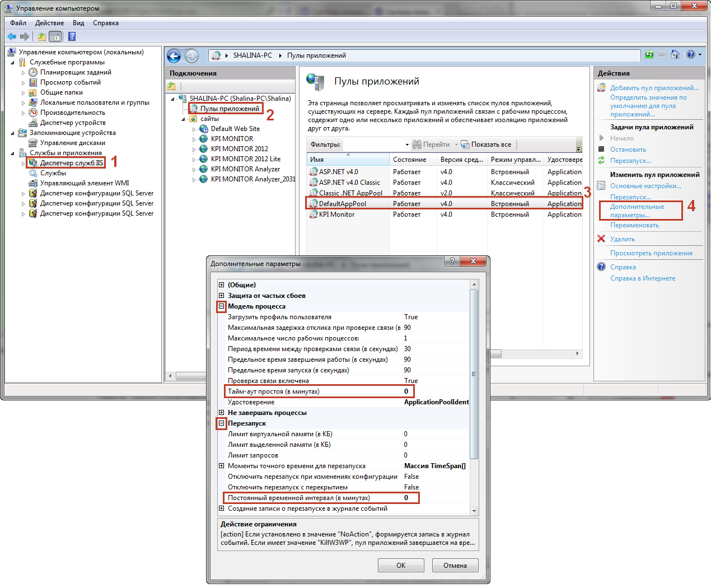Click the Отмена button
This screenshot has height=588, width=711.
coord(455,565)
